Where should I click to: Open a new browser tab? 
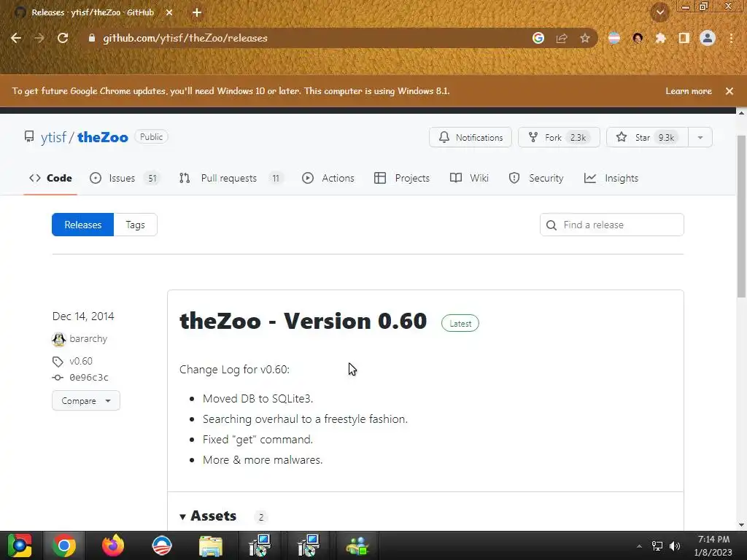coord(197,12)
